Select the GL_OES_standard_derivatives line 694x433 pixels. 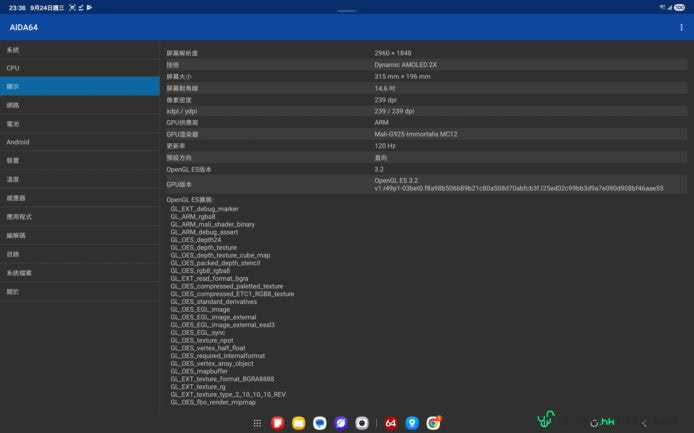[x=214, y=302]
